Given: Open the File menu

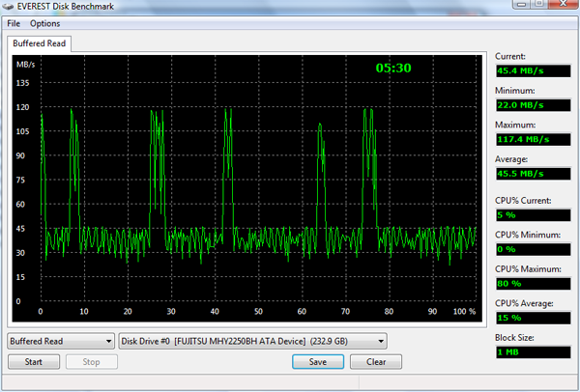Looking at the screenshot, I should [14, 23].
